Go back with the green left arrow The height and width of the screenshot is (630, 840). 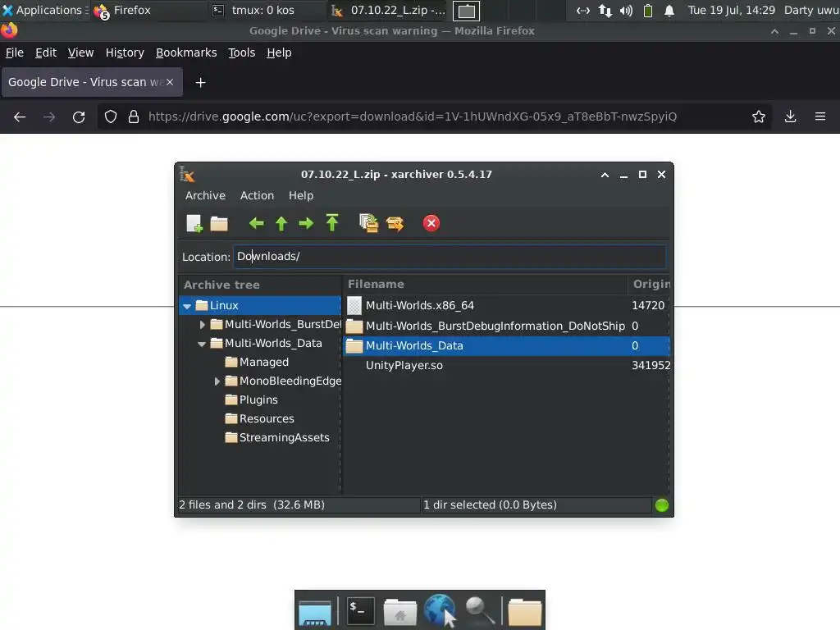[257, 223]
